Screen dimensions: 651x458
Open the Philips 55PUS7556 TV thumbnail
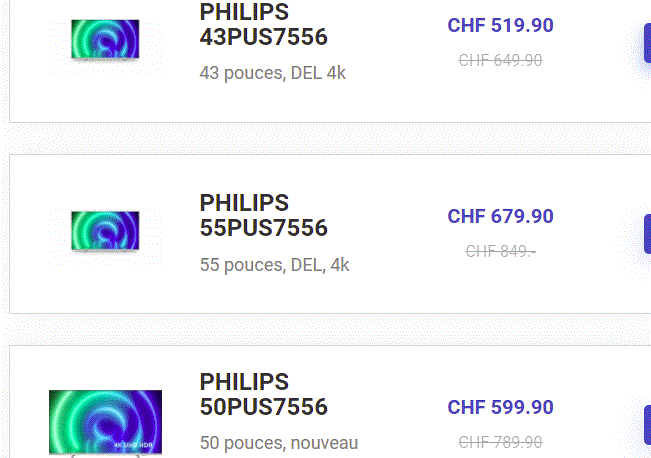[105, 231]
